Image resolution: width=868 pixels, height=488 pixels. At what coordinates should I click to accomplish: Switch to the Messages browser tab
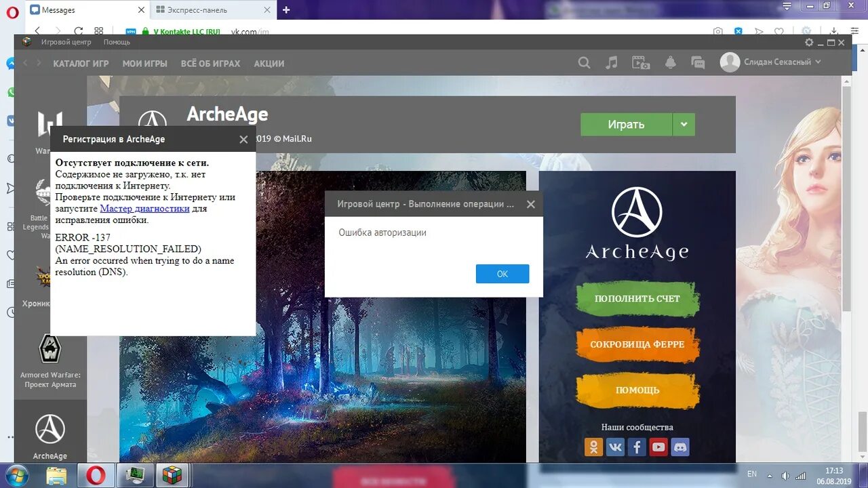87,10
